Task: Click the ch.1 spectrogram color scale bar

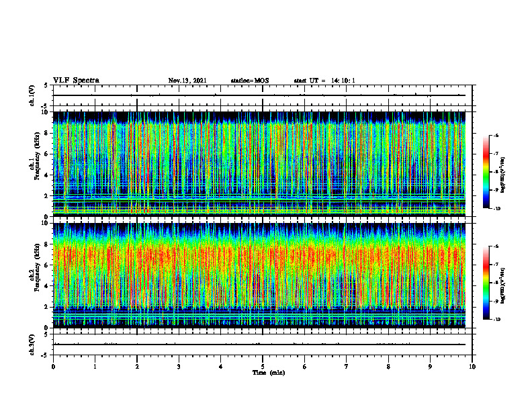Action: pyautogui.click(x=486, y=172)
